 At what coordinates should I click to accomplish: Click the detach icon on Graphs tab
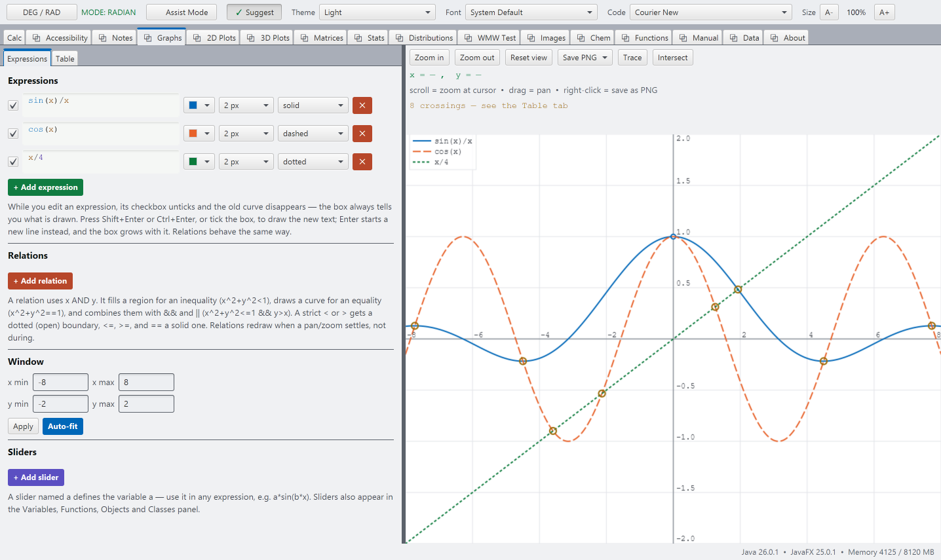(148, 38)
